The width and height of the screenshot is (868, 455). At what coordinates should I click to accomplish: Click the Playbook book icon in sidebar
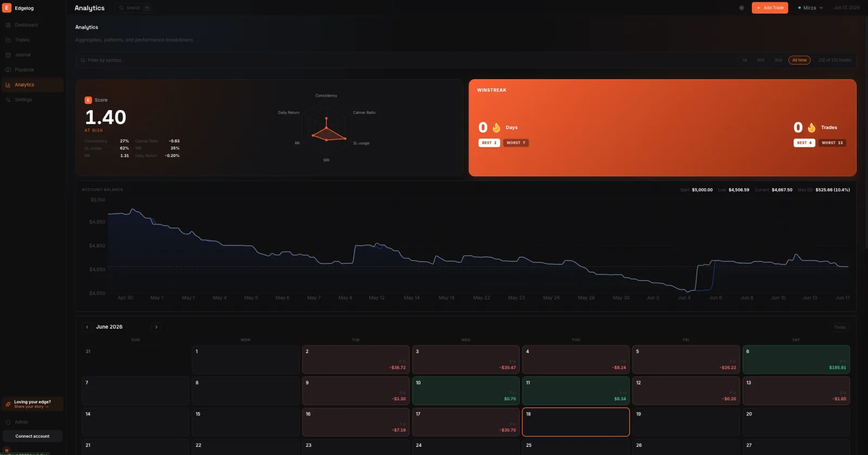[x=8, y=70]
